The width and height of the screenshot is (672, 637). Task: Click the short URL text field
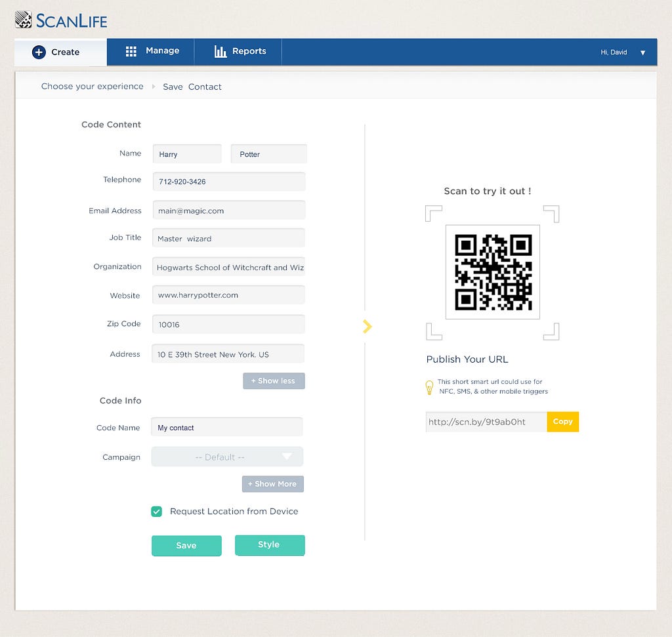[x=486, y=422]
